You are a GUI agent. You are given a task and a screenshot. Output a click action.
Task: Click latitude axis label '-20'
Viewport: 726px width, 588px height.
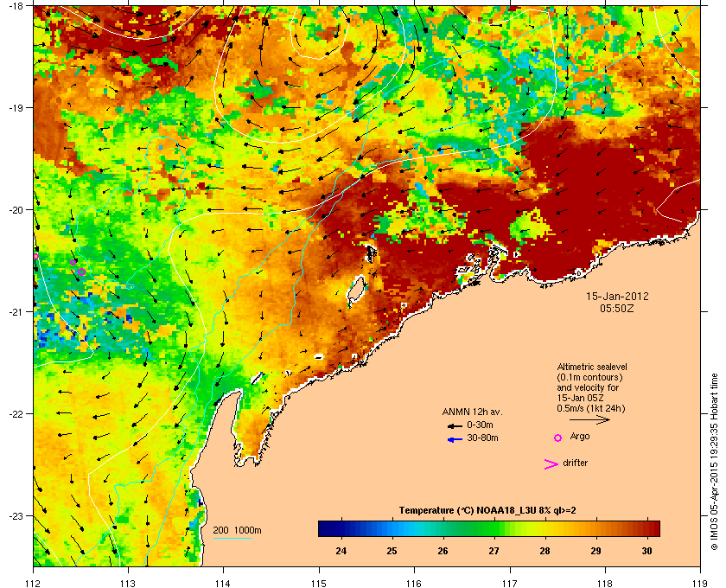click(x=16, y=210)
